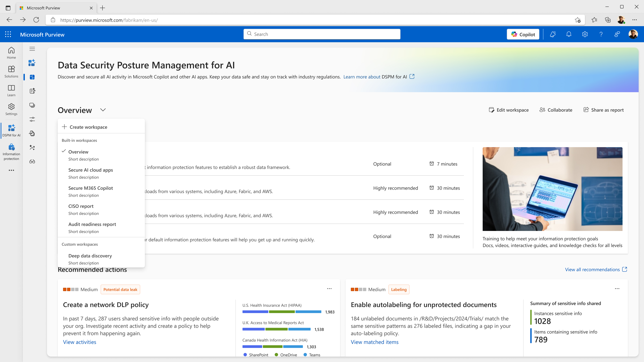This screenshot has width=644, height=362.
Task: Open the glasses icon in secondary nav
Action: 32,161
